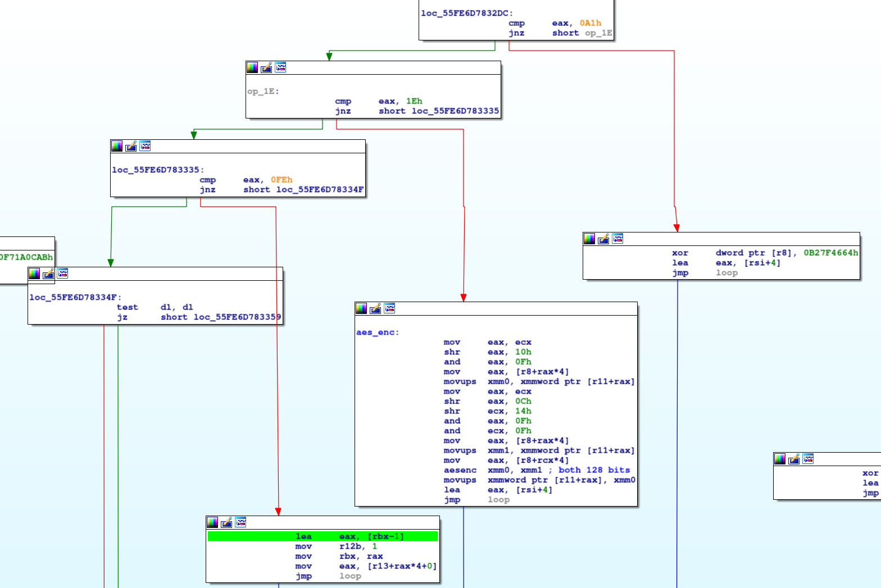
Task: Click pencil icon on the xor 0B27F4664h block
Action: 603,239
